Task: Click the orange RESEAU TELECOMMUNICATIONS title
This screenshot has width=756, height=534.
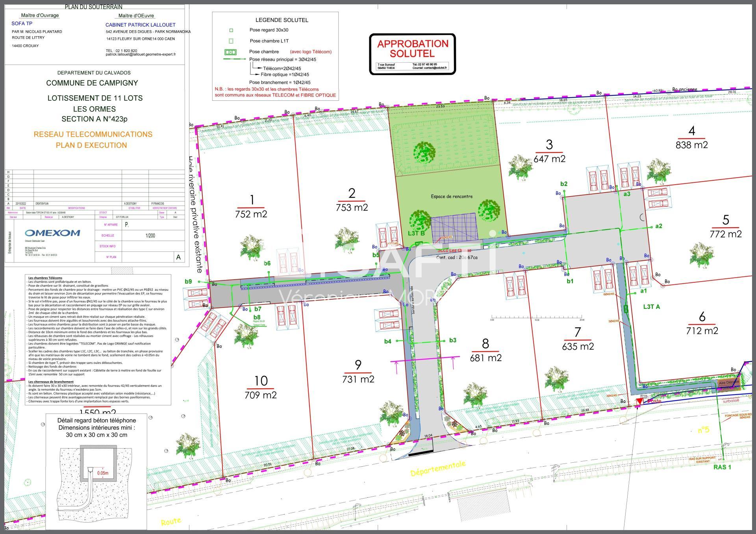Action: point(93,134)
